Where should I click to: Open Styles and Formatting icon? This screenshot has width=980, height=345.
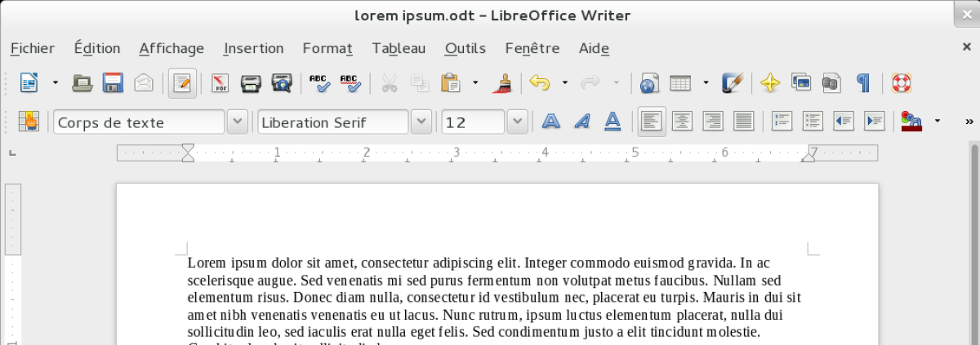coord(29,122)
